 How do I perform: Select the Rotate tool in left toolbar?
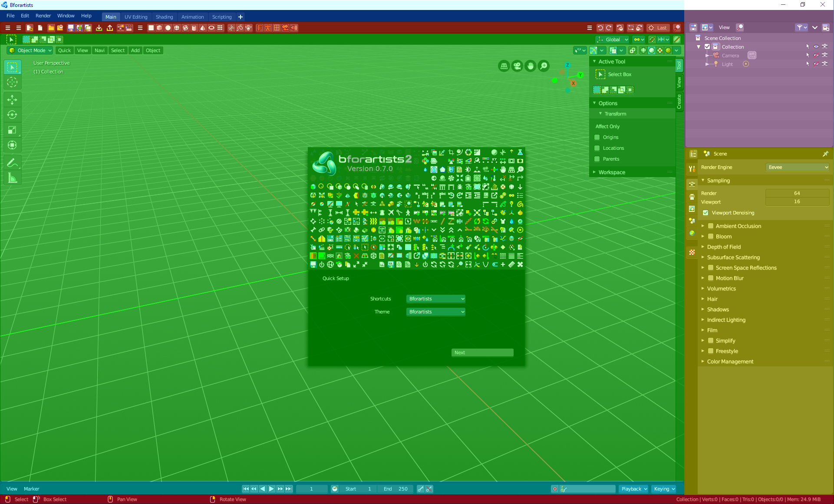12,115
